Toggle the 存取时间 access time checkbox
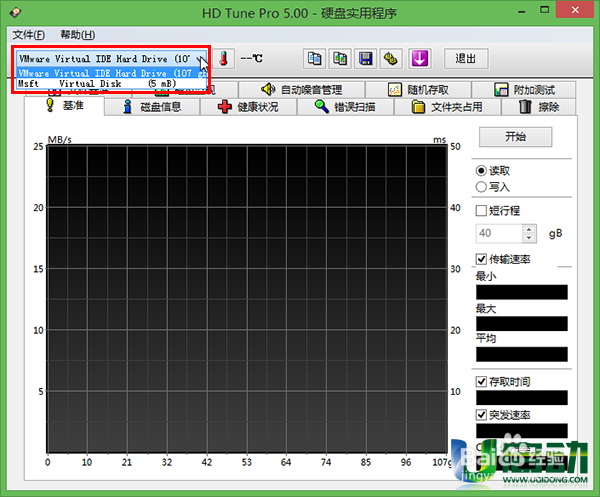The height and width of the screenshot is (497, 600). 481,381
